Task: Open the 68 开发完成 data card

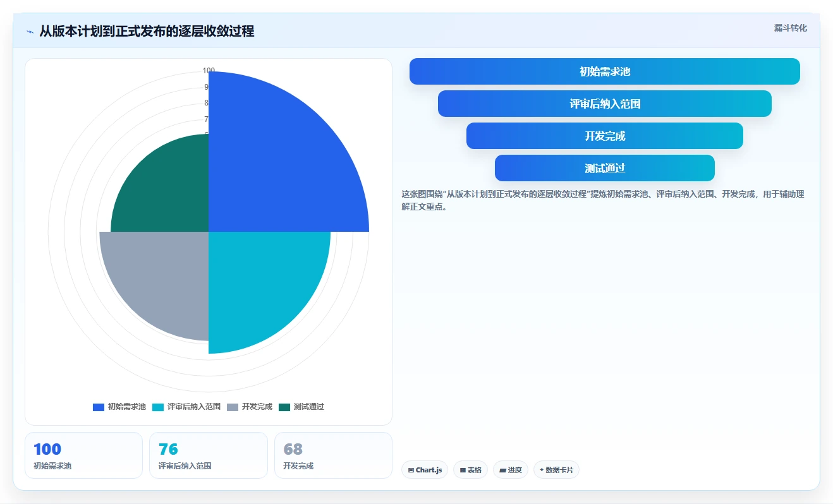Action: [333, 455]
